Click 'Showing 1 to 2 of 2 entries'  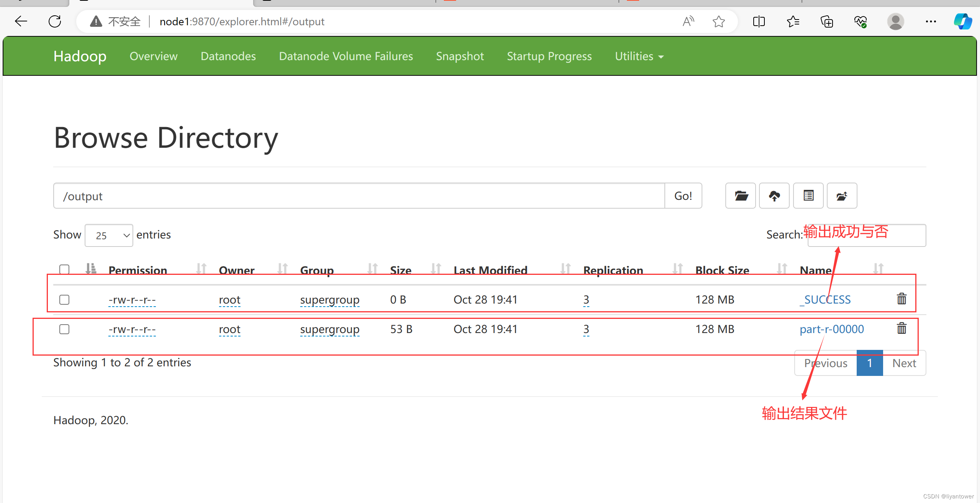pyautogui.click(x=122, y=362)
